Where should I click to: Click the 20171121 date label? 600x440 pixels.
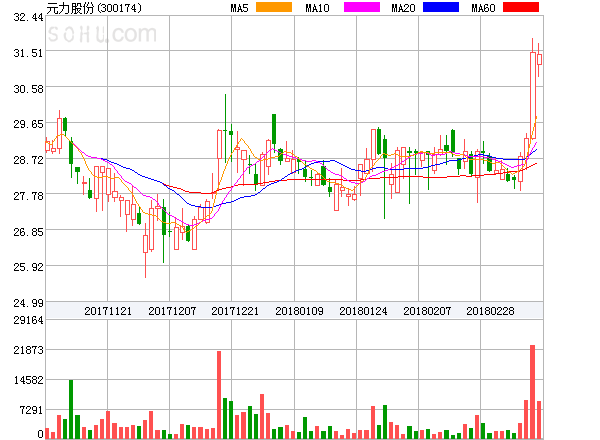click(x=108, y=311)
